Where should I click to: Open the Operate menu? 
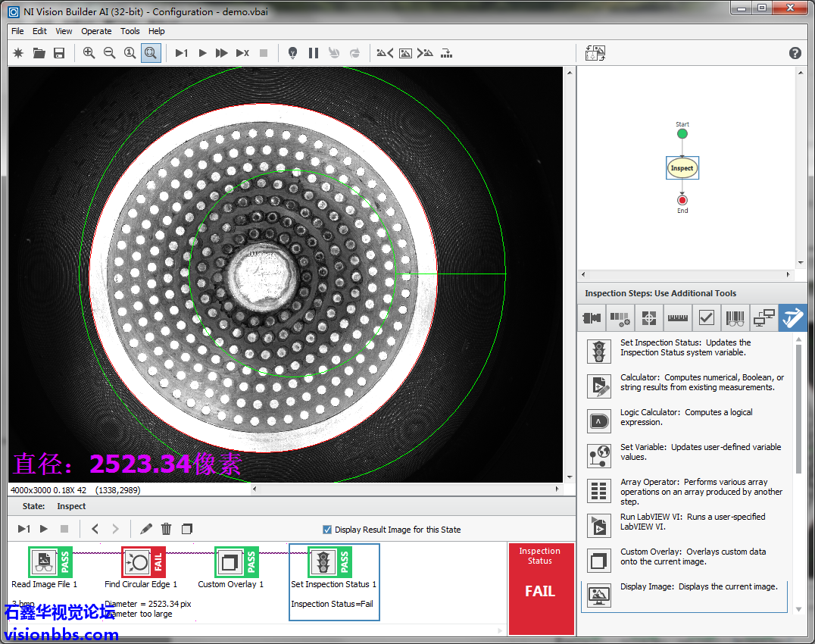(x=96, y=31)
